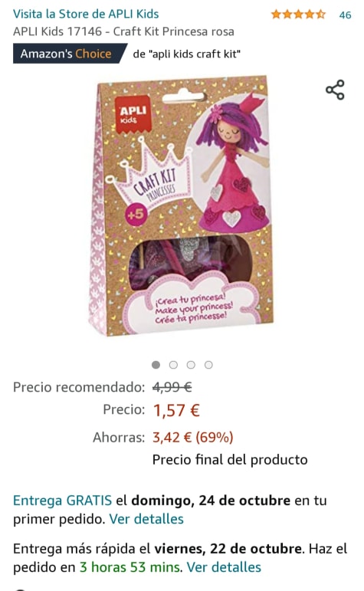Tap the 3 horas 53 mins countdown
Screen dimensions: 364x591
tap(130, 567)
